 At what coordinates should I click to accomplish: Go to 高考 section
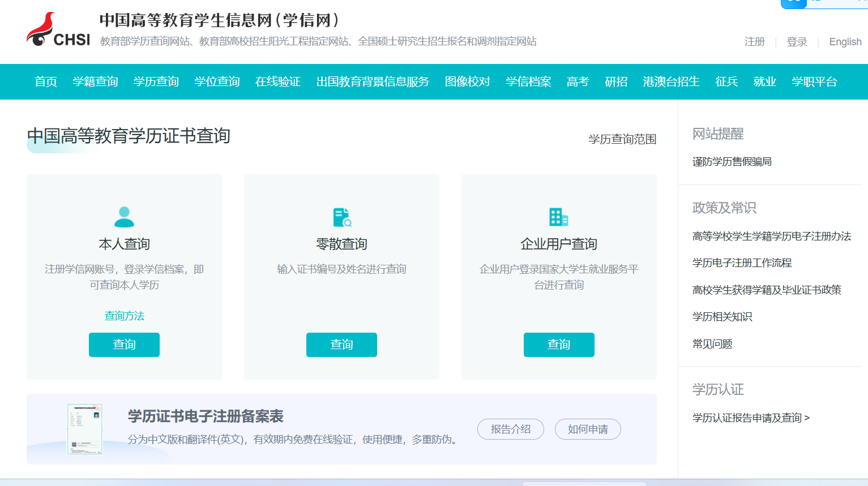point(578,81)
